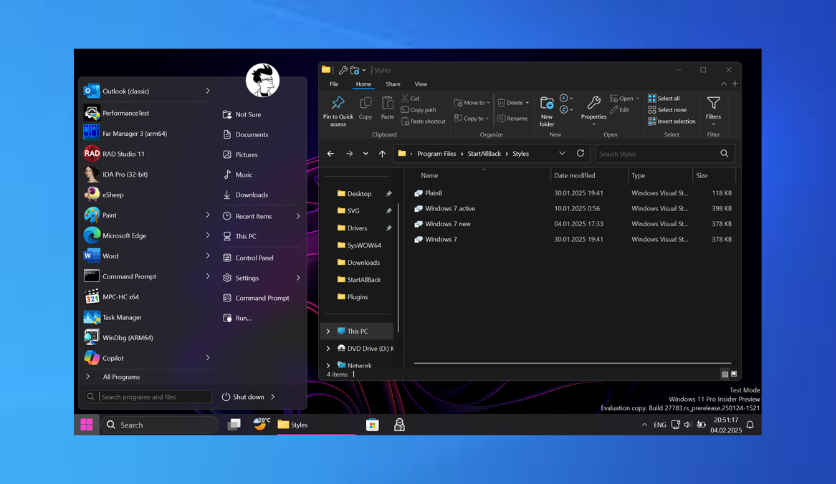836x484 pixels.
Task: Open the recent locations dropdown arrow
Action: (x=365, y=154)
